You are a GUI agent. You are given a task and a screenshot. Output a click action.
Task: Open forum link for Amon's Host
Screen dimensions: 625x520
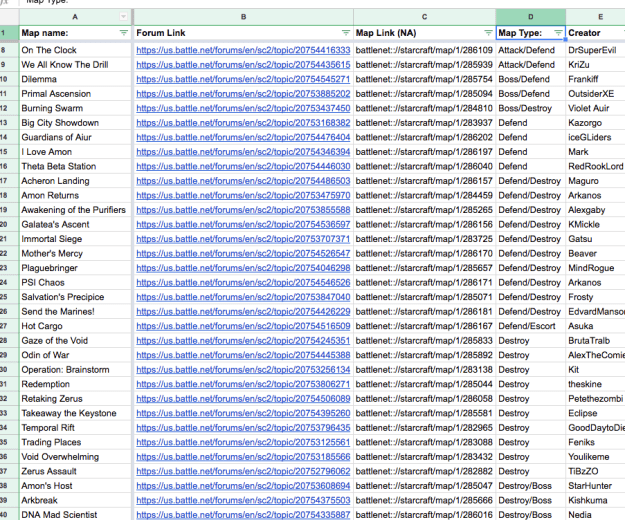(243, 486)
